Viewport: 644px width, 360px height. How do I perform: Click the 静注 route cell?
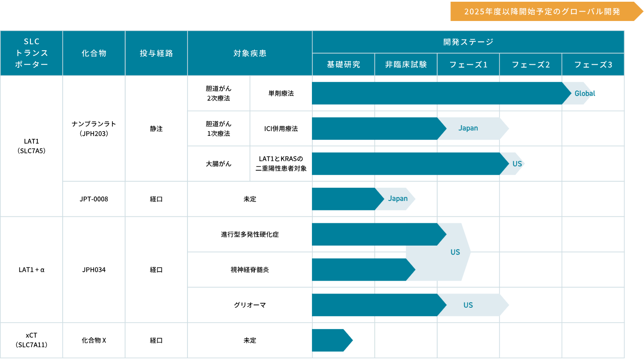click(x=156, y=129)
